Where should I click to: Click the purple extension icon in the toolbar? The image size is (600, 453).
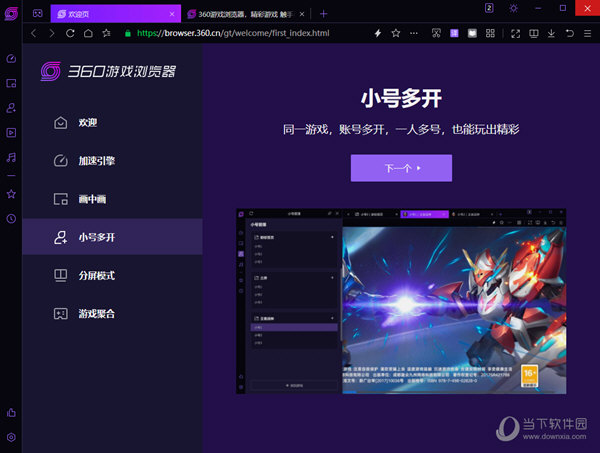pos(454,33)
